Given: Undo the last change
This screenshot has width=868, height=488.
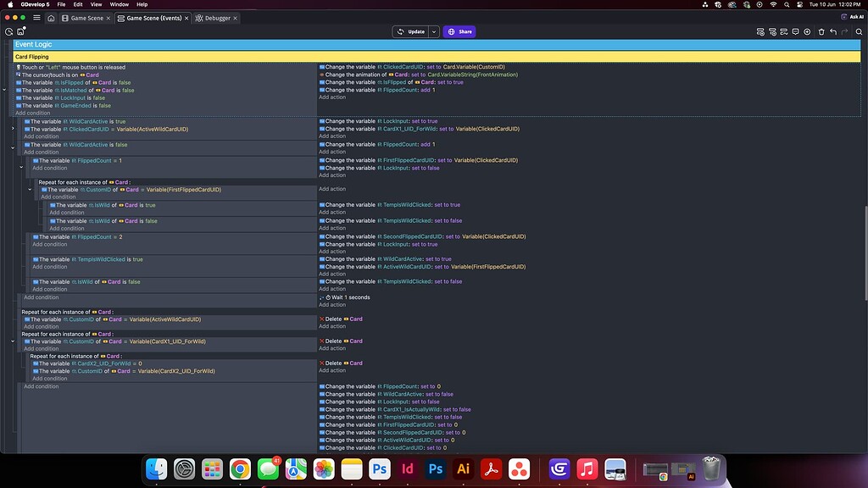Looking at the screenshot, I should click(833, 31).
